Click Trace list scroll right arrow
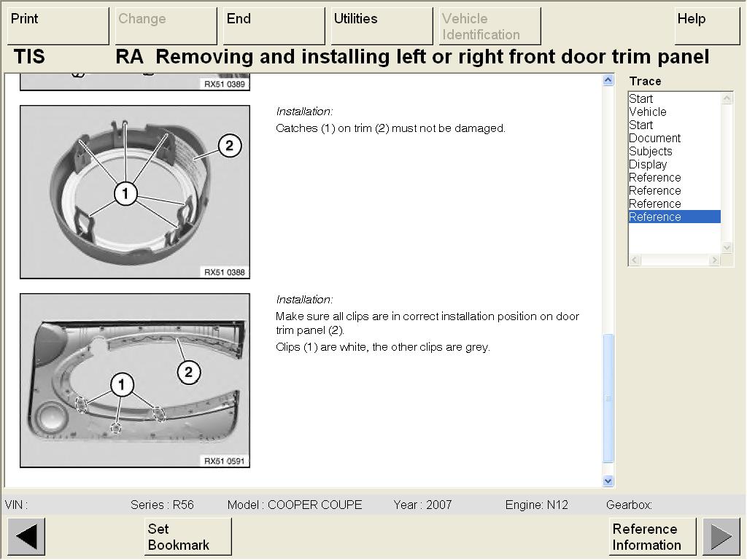 (714, 260)
